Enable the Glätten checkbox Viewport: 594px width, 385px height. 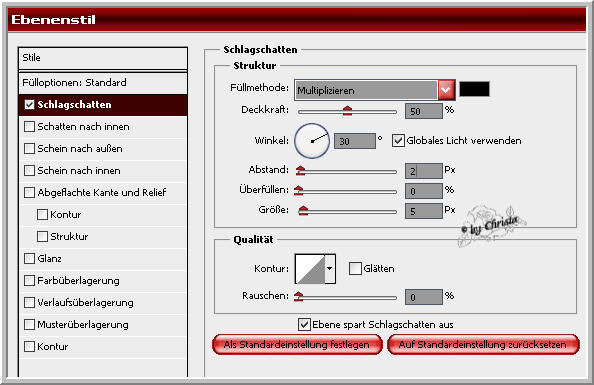(355, 269)
